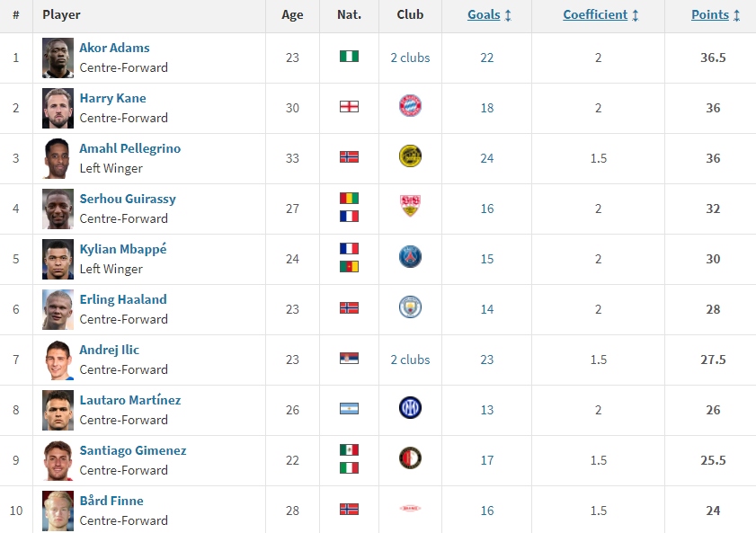The width and height of the screenshot is (756, 533).
Task: Open the 2 clubs link for Andrej Ilic
Action: pyautogui.click(x=410, y=360)
